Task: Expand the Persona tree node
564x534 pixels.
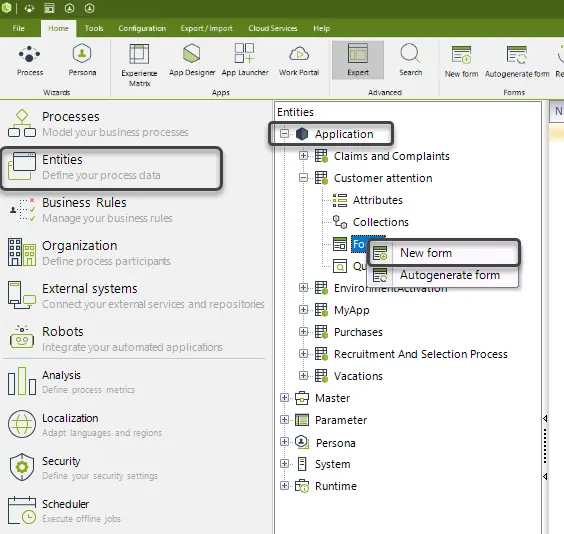Action: tap(284, 442)
